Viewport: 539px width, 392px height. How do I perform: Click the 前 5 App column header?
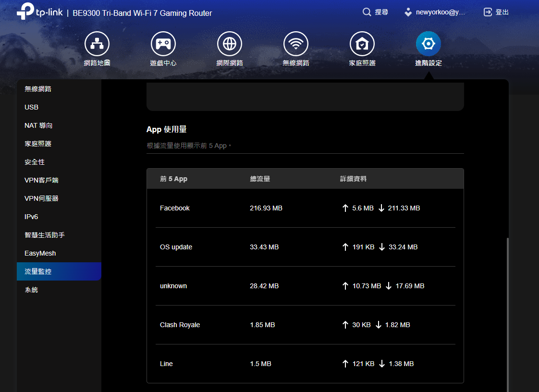point(173,179)
